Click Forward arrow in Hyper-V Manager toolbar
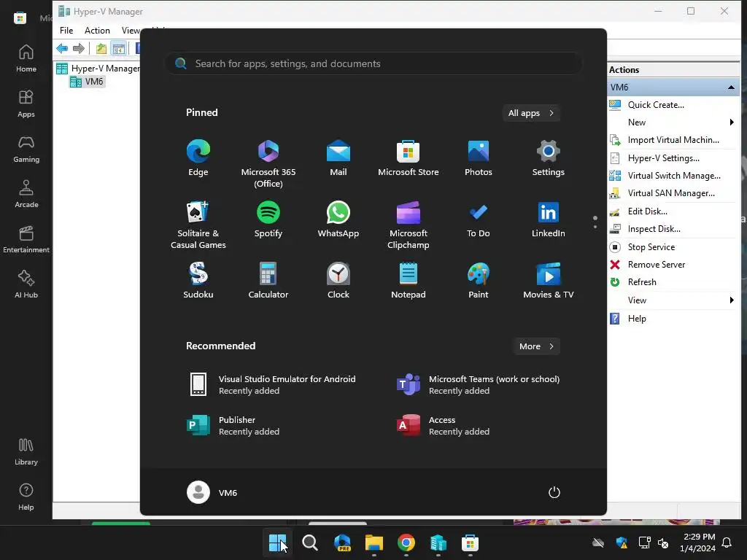This screenshot has height=560, width=747. coord(79,48)
